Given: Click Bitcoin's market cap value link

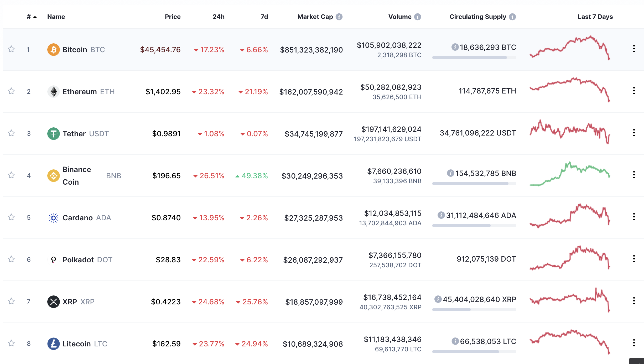Looking at the screenshot, I should pos(311,50).
